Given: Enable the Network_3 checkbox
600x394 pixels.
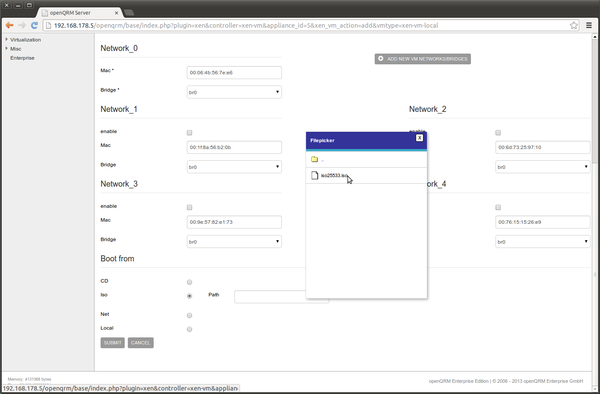Looking at the screenshot, I should pos(189,207).
